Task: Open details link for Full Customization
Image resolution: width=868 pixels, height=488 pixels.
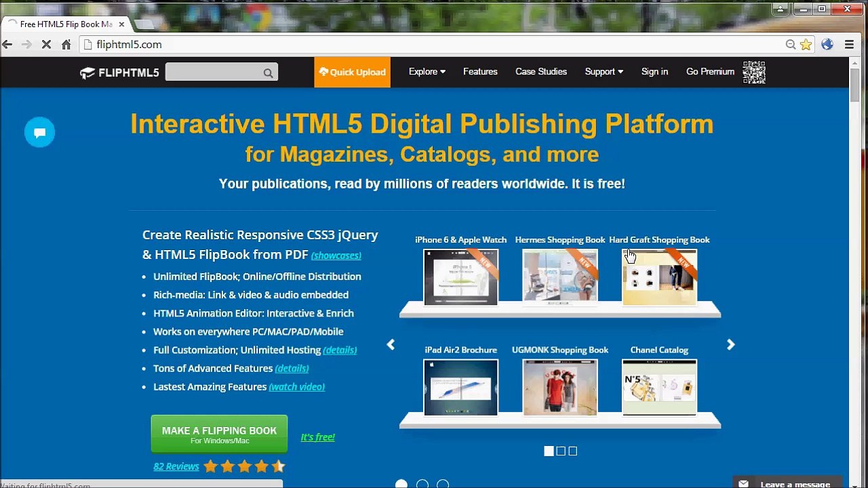Action: 340,350
